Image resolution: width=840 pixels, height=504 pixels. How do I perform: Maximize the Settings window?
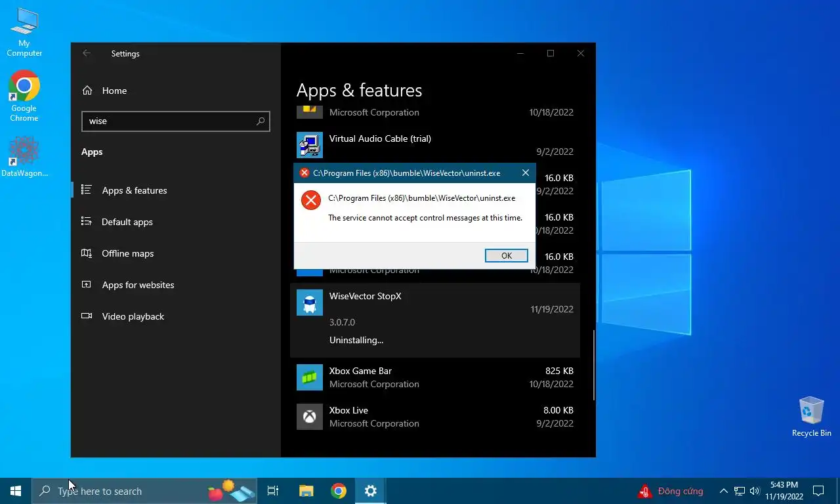click(551, 54)
